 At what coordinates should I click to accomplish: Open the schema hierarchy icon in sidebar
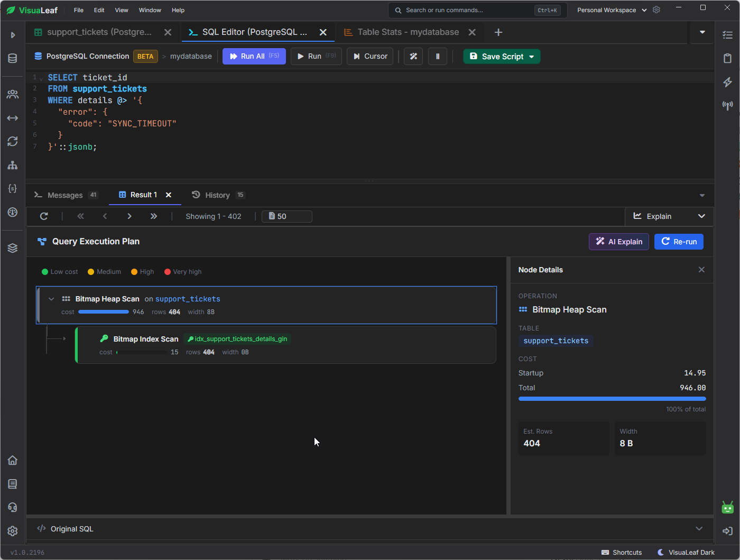coord(13,165)
